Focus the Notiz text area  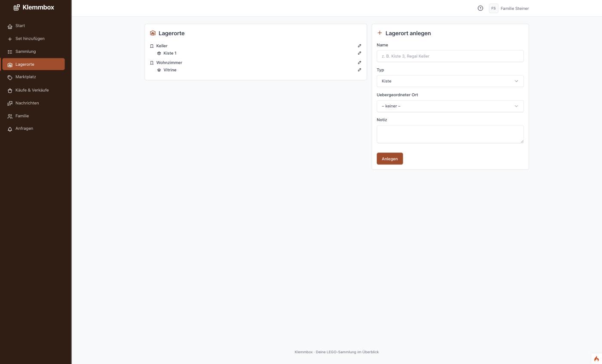(x=450, y=134)
